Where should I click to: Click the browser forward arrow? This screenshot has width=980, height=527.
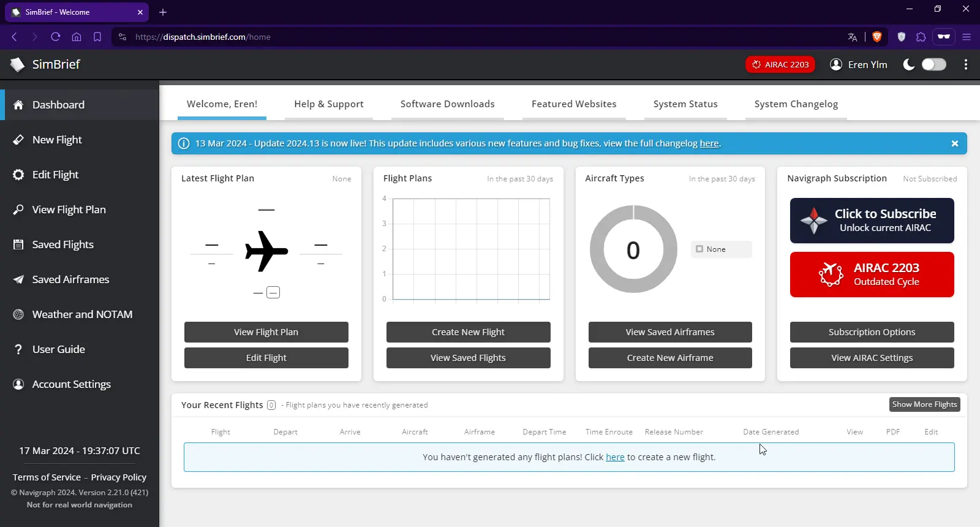(x=35, y=37)
